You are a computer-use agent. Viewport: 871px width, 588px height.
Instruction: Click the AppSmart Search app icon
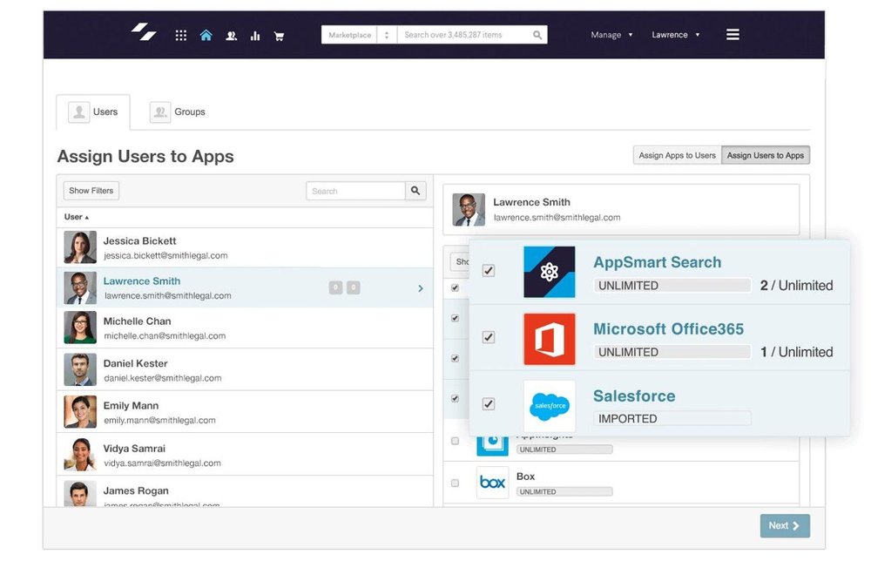550,272
